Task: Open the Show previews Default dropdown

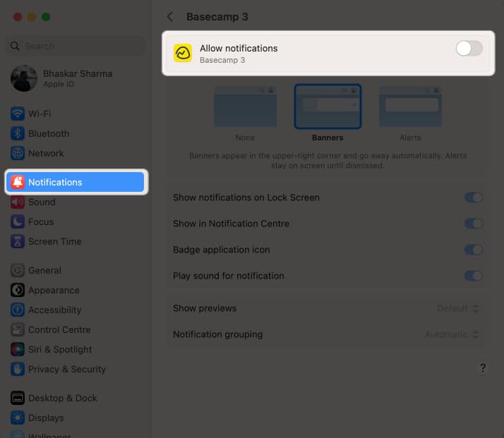Action: coord(458,308)
